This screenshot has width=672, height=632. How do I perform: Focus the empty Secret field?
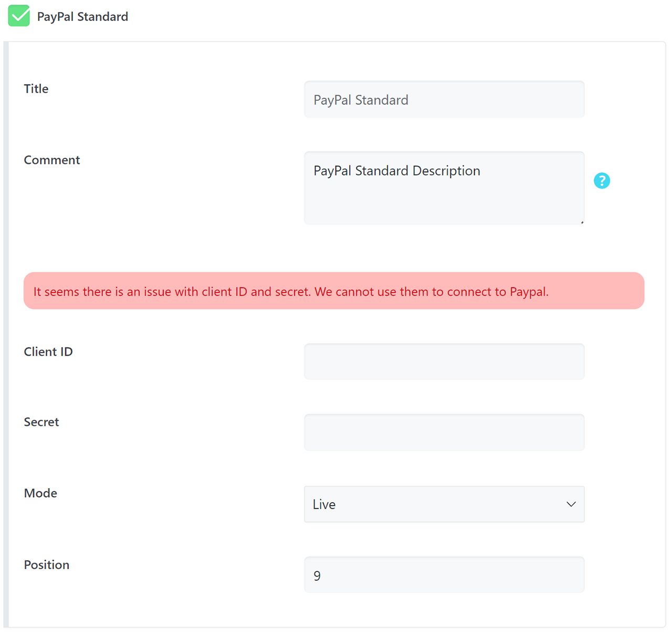[444, 433]
